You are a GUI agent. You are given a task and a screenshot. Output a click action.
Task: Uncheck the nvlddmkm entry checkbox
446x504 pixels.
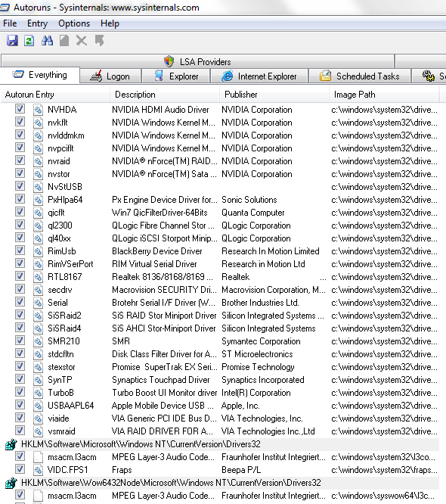[x=20, y=135]
